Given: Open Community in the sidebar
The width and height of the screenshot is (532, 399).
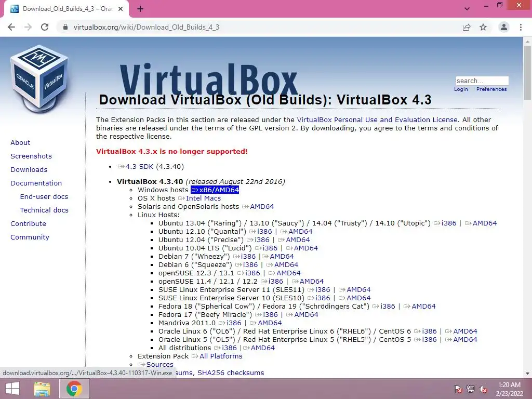Looking at the screenshot, I should [x=30, y=237].
